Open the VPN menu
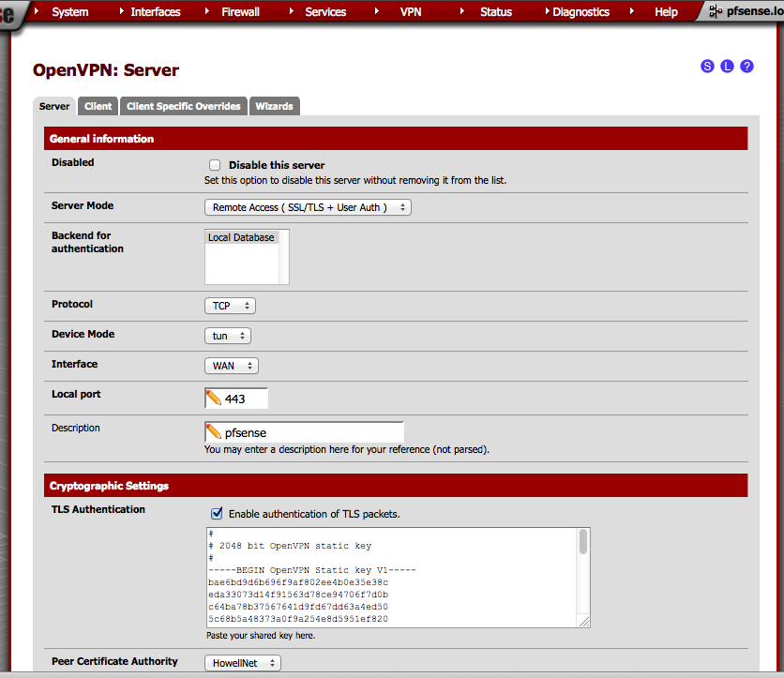Image resolution: width=784 pixels, height=678 pixels. click(411, 11)
